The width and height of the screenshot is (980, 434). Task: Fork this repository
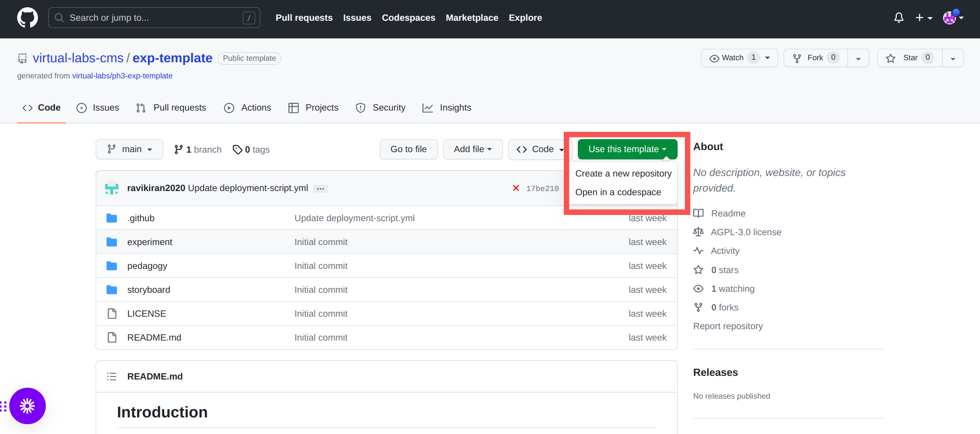click(815, 58)
